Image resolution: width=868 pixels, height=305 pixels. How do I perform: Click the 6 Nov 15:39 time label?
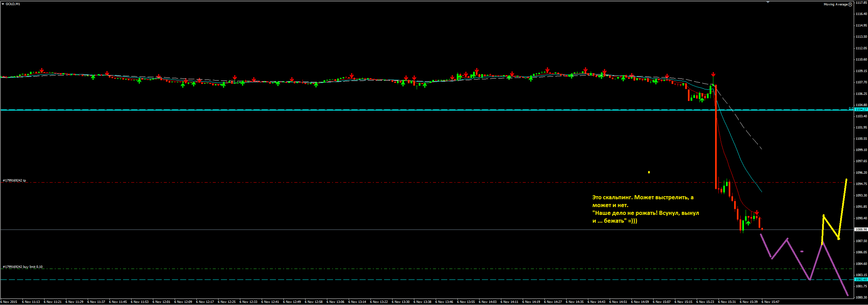click(x=749, y=302)
